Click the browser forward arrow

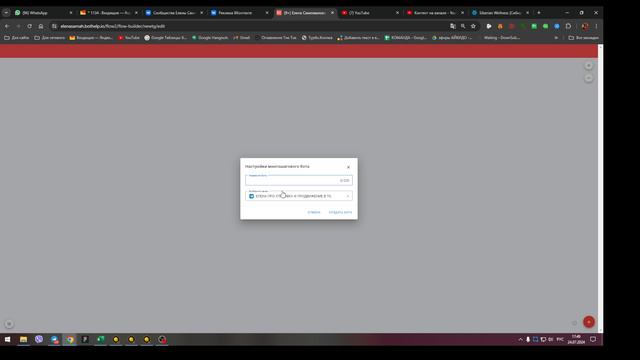coord(18,26)
